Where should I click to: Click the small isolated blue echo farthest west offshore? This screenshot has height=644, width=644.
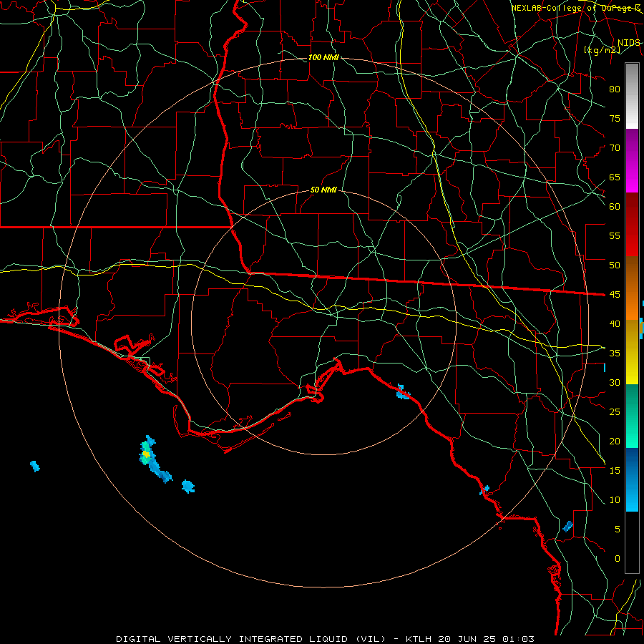[x=35, y=466]
